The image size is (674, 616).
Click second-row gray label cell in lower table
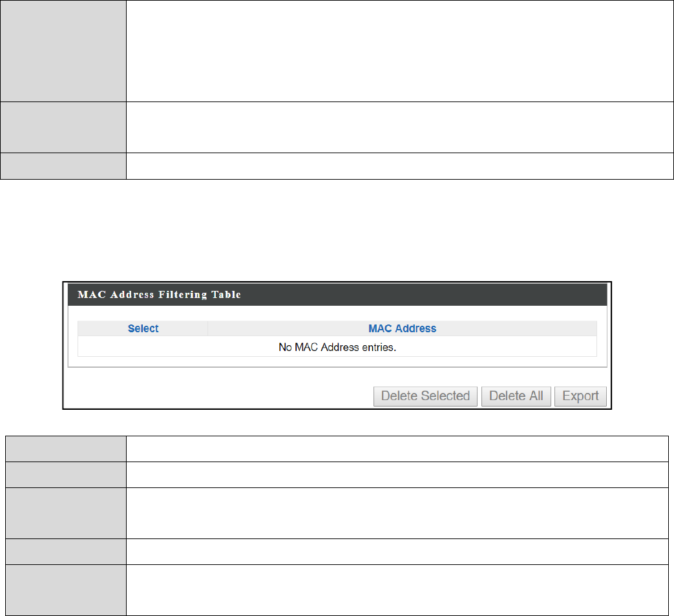coord(66,475)
